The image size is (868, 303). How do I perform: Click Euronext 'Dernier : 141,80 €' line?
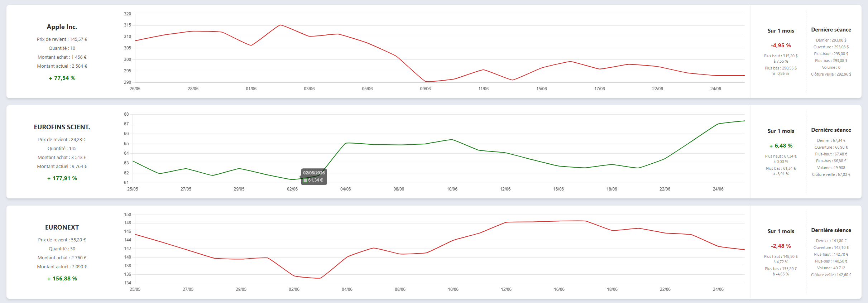click(831, 241)
